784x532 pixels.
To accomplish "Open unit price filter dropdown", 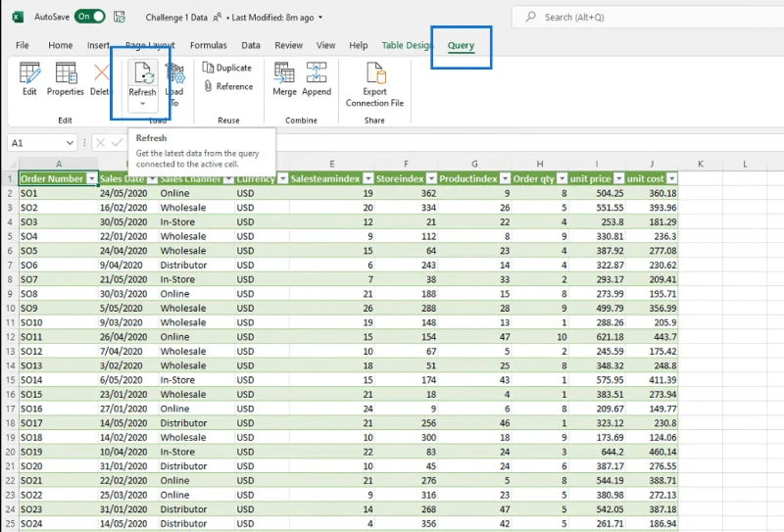I will pos(619,179).
